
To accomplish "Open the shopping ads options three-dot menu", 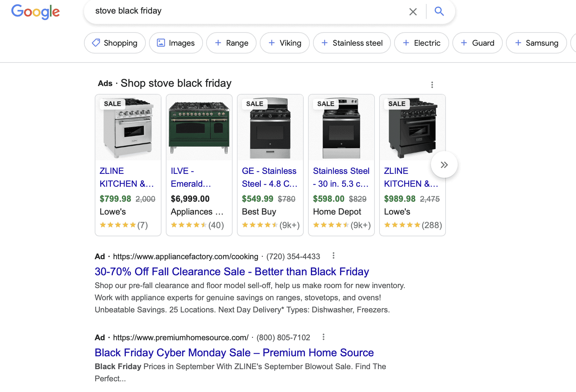I will pos(432,85).
